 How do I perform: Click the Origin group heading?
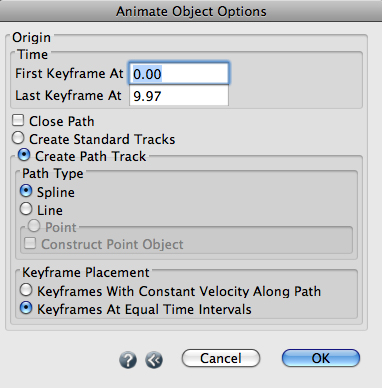point(31,37)
